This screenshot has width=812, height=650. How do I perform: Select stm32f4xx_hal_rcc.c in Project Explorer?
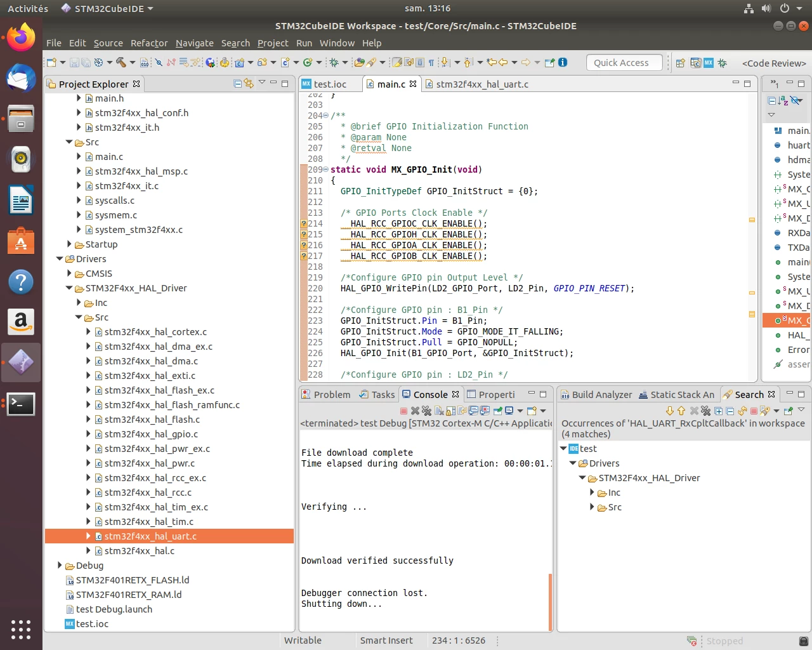click(148, 492)
